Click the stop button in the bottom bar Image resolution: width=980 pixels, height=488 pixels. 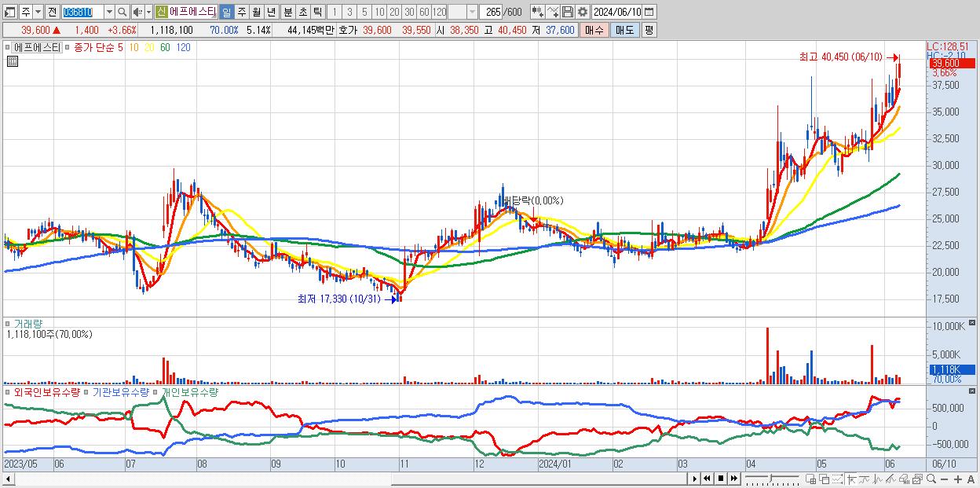[x=720, y=479]
